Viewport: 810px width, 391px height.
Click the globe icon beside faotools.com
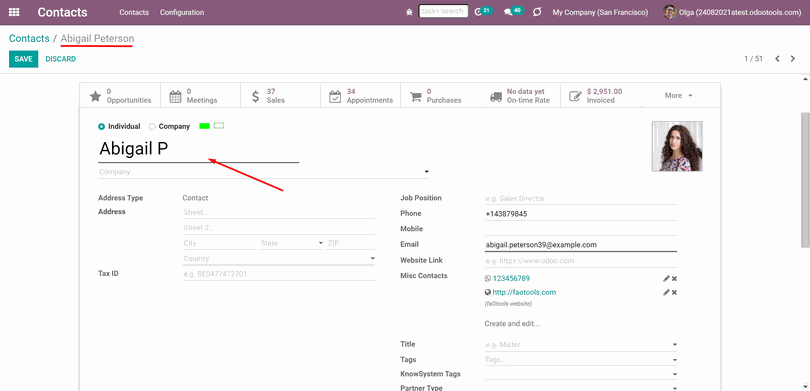[x=488, y=292]
